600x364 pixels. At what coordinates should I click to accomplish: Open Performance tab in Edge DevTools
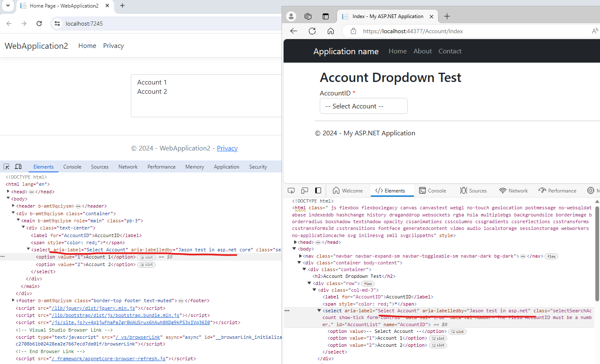point(558,190)
